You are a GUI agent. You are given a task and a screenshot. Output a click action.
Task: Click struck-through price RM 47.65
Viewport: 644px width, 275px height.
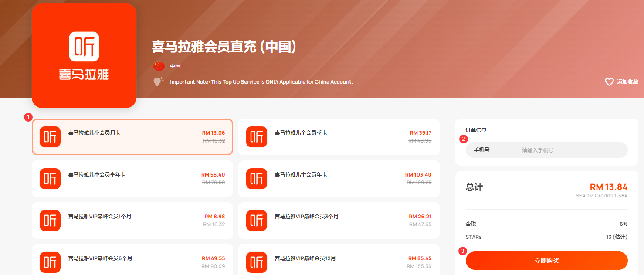click(420, 224)
